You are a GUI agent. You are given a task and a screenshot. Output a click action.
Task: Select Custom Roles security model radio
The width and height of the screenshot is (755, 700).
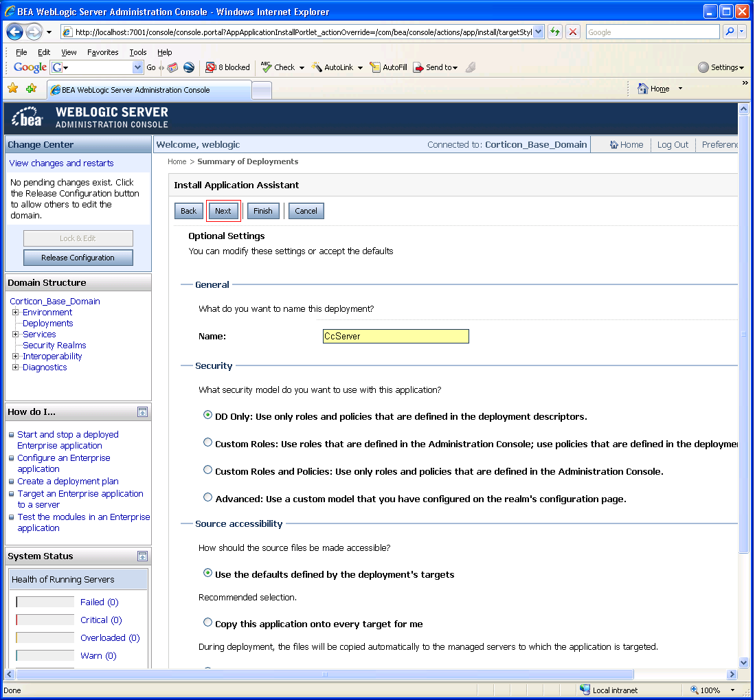coord(207,442)
